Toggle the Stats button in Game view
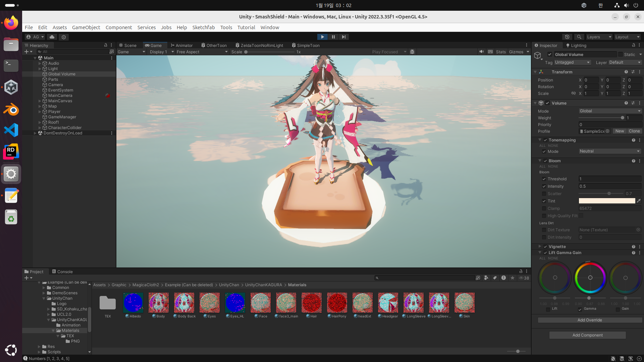This screenshot has width=644, height=362. [x=501, y=52]
